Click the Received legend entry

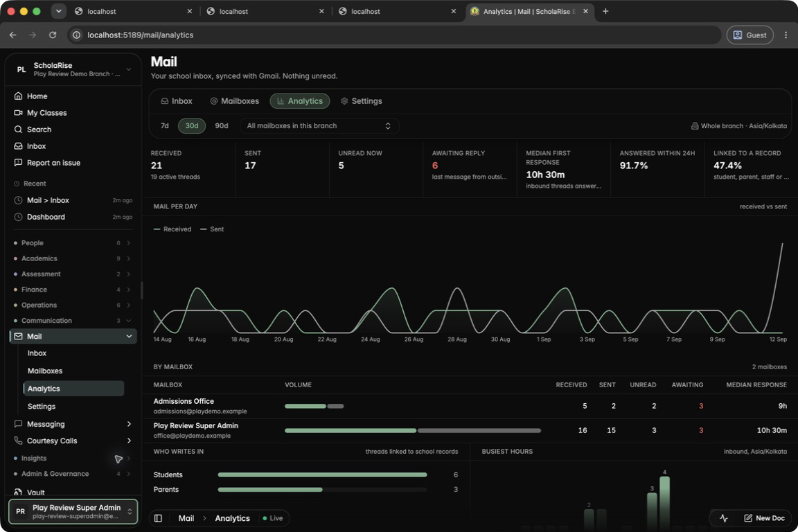pyautogui.click(x=172, y=229)
